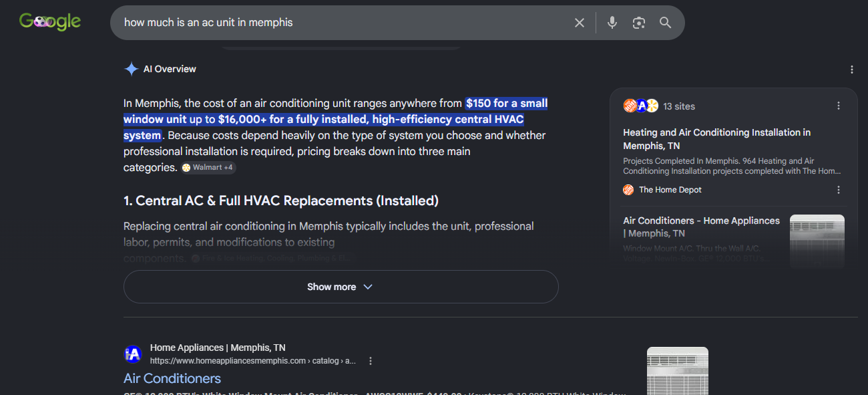The height and width of the screenshot is (395, 868).
Task: Click the Fire & Ice Heating source chip
Action: point(272,258)
